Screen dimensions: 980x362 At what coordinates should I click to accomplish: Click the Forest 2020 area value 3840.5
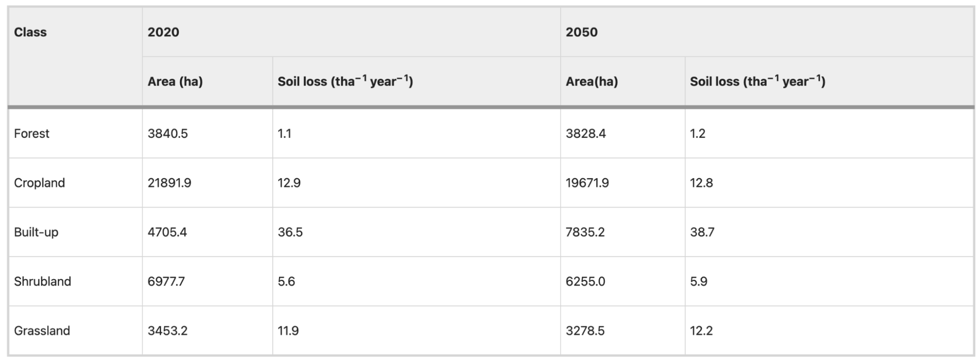pyautogui.click(x=168, y=133)
